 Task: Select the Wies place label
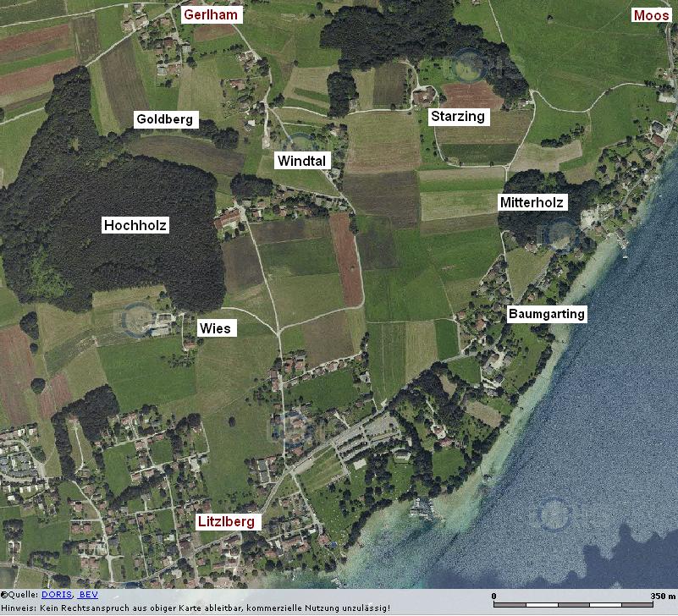point(215,328)
